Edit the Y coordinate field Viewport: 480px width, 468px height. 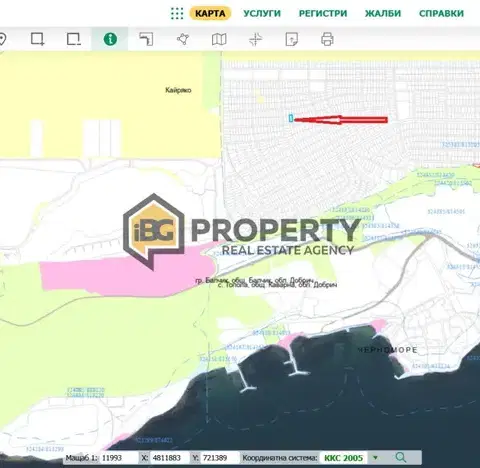220,458
